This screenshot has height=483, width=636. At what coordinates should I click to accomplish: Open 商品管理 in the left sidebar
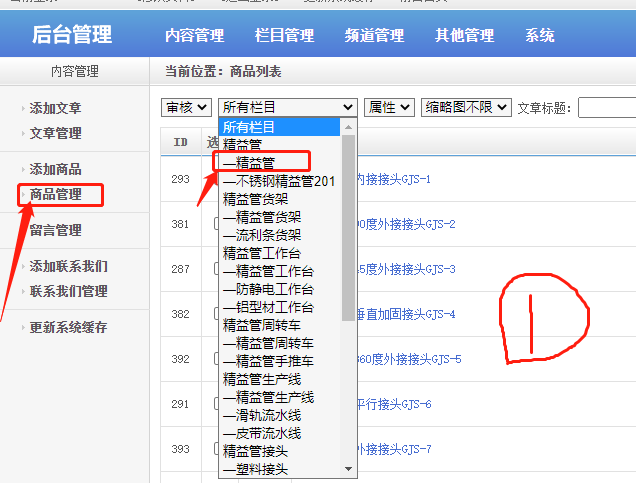55,194
